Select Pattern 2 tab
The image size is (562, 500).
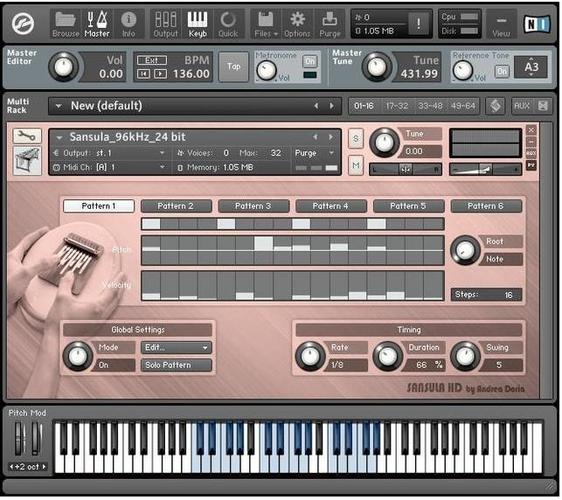pyautogui.click(x=176, y=206)
